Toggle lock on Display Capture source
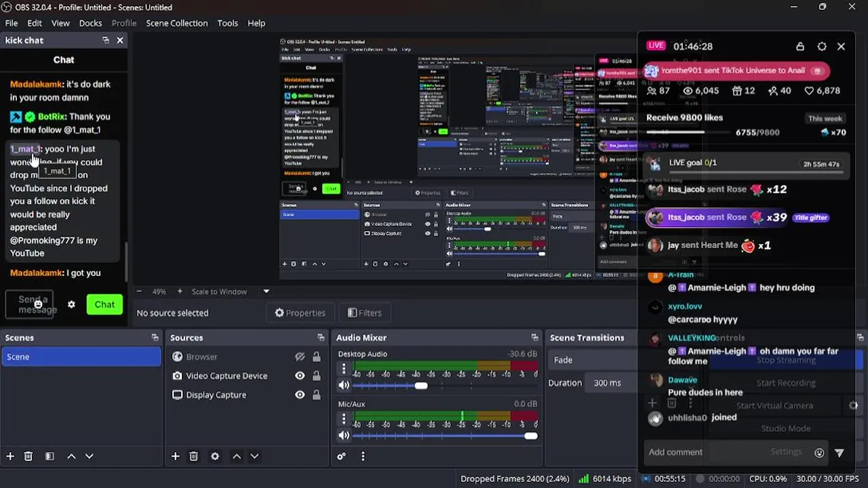The width and height of the screenshot is (868, 488). 316,394
